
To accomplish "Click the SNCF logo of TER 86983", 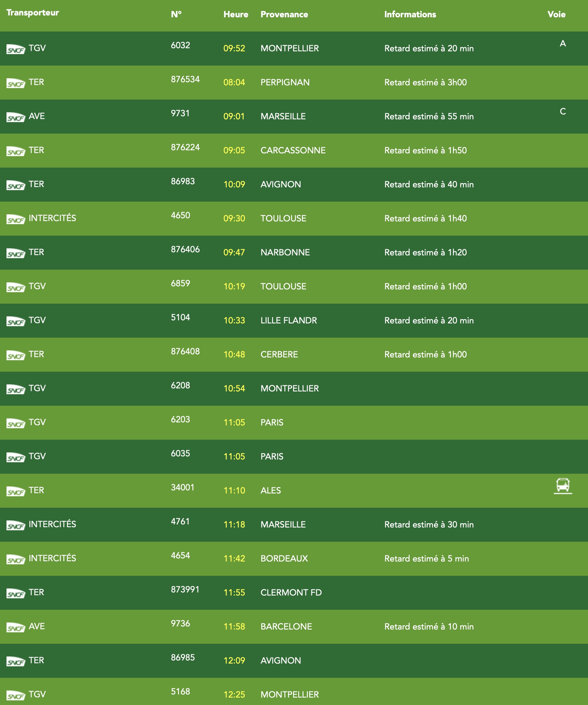I will point(16,185).
